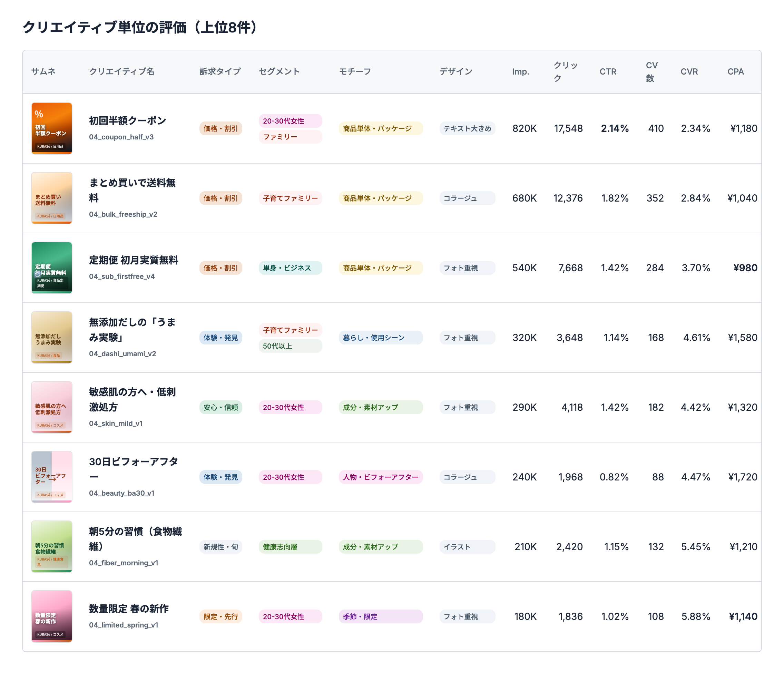The width and height of the screenshot is (784, 691).
Task: Click the 季節・限定 motif tag
Action: pyautogui.click(x=381, y=616)
